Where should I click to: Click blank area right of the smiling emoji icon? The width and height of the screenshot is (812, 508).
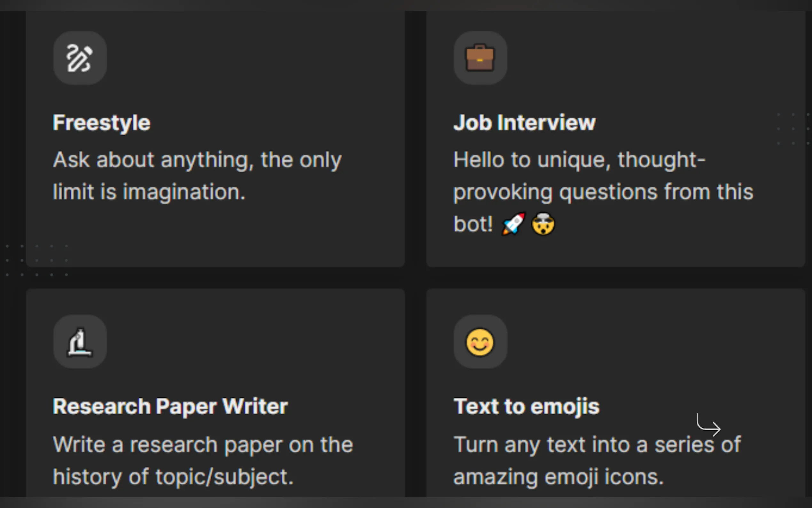(638, 342)
